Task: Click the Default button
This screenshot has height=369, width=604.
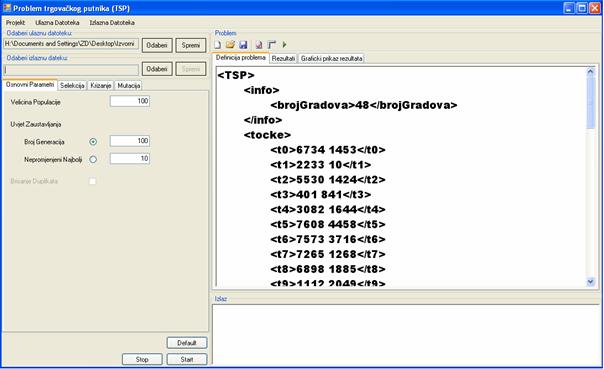Action: tap(187, 343)
